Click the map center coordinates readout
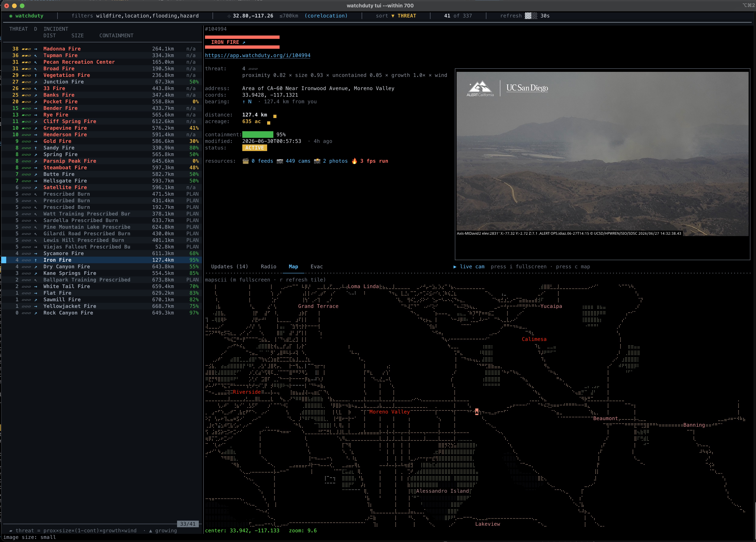Screen dimensions: 756x542 pos(242,531)
